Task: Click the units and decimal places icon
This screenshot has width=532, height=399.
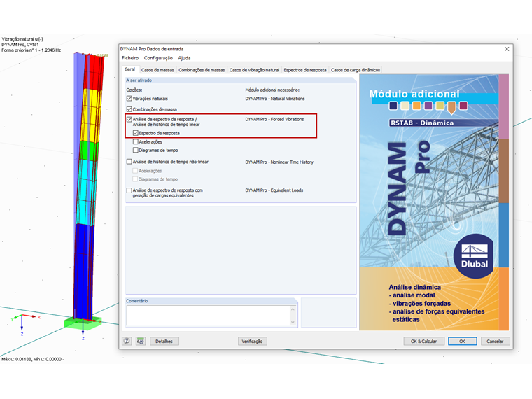Action: [141, 341]
